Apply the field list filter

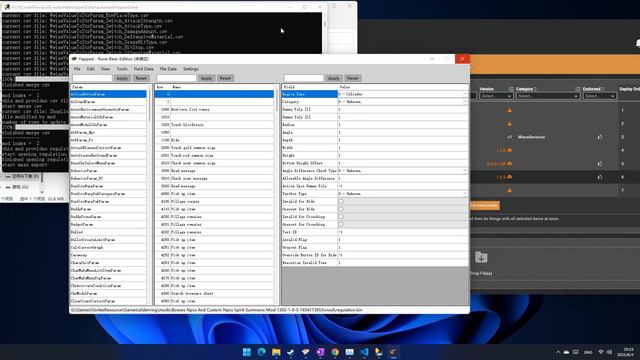pyautogui.click(x=334, y=78)
